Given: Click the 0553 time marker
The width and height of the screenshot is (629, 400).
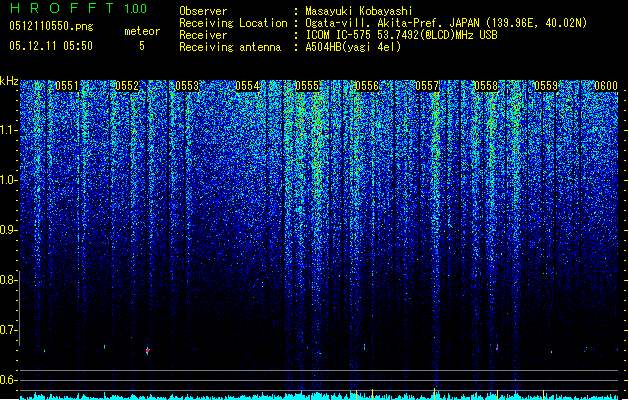Looking at the screenshot, I should [187, 86].
